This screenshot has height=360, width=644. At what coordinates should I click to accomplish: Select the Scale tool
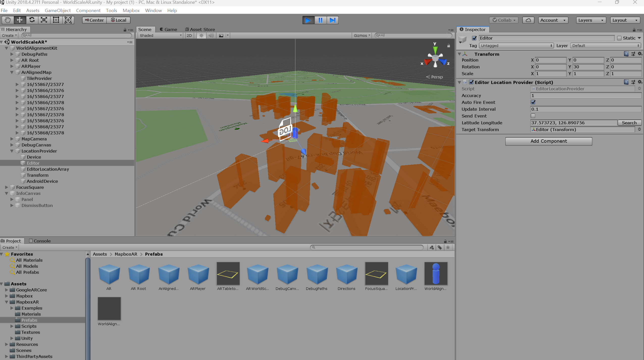[44, 20]
